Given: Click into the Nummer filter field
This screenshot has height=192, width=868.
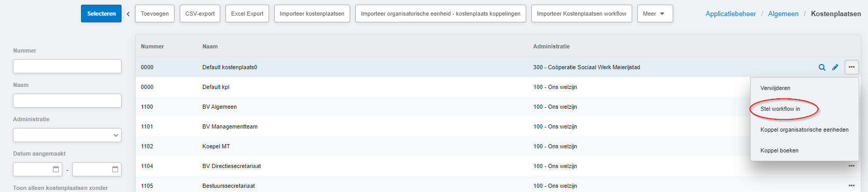Looking at the screenshot, I should pos(67,66).
